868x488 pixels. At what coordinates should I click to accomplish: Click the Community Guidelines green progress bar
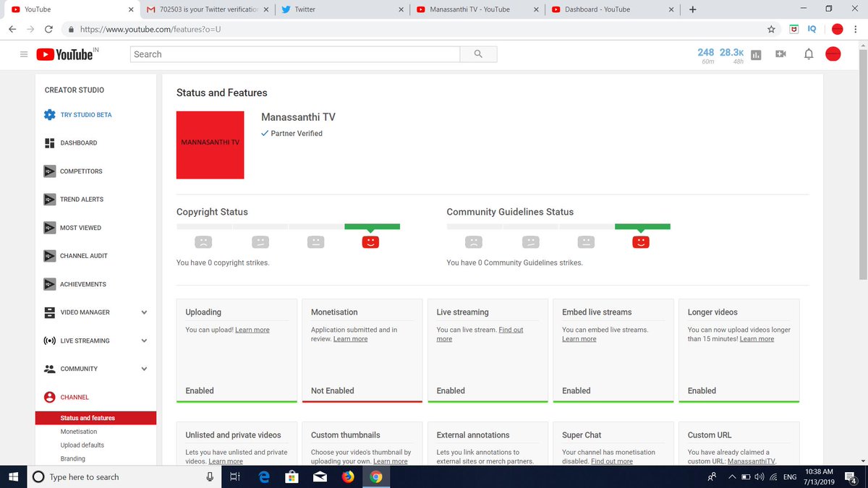point(642,226)
